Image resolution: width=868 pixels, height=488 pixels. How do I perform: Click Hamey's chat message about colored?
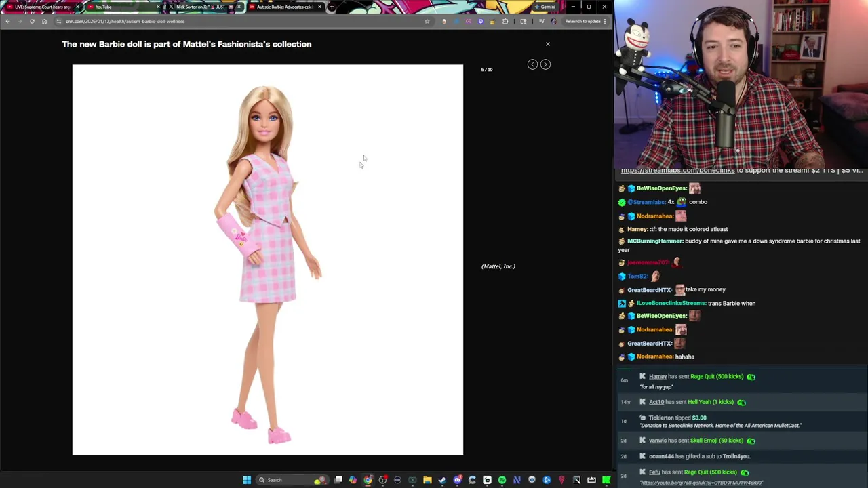tap(690, 229)
